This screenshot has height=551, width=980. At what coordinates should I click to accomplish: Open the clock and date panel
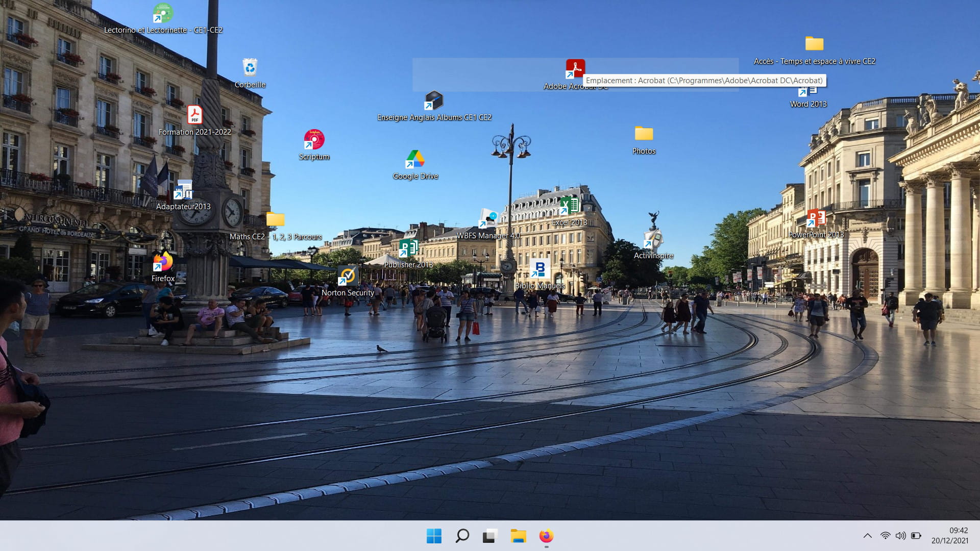pyautogui.click(x=949, y=536)
